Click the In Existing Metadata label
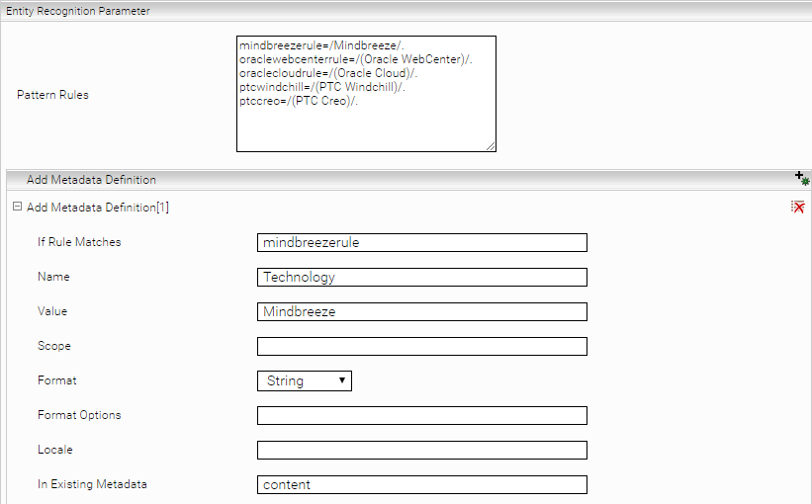The image size is (812, 504). [x=92, y=484]
